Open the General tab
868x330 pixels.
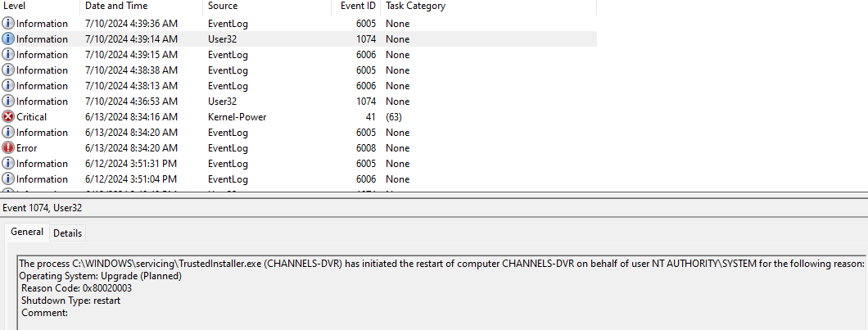tap(27, 232)
